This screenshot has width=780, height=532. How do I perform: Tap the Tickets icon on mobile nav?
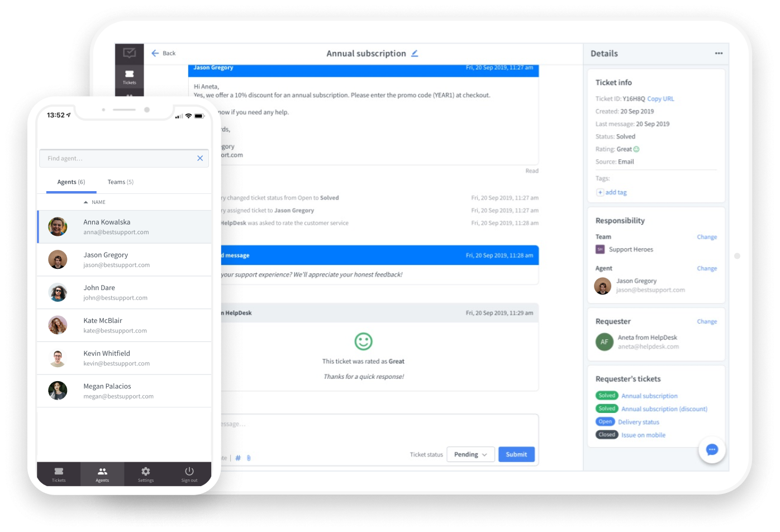[x=59, y=473]
